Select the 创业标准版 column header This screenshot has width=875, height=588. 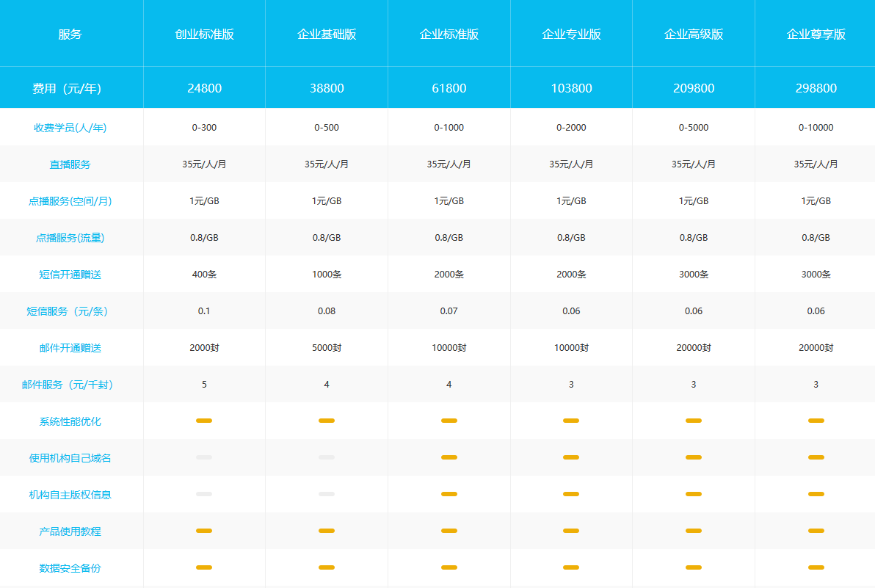click(x=204, y=34)
